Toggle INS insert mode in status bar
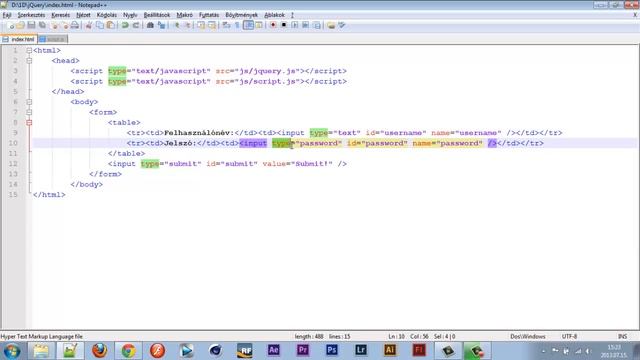 point(622,337)
